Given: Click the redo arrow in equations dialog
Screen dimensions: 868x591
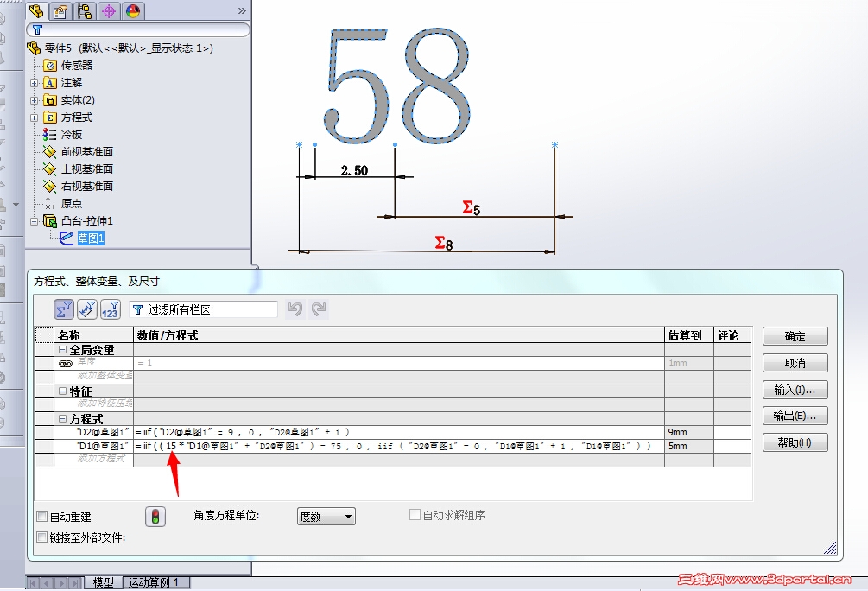Looking at the screenshot, I should pos(319,309).
